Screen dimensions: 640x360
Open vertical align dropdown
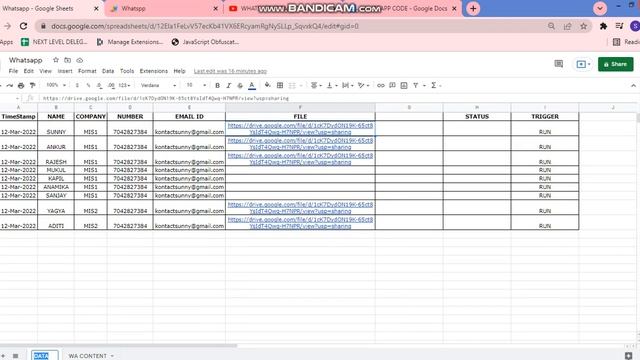pos(331,85)
